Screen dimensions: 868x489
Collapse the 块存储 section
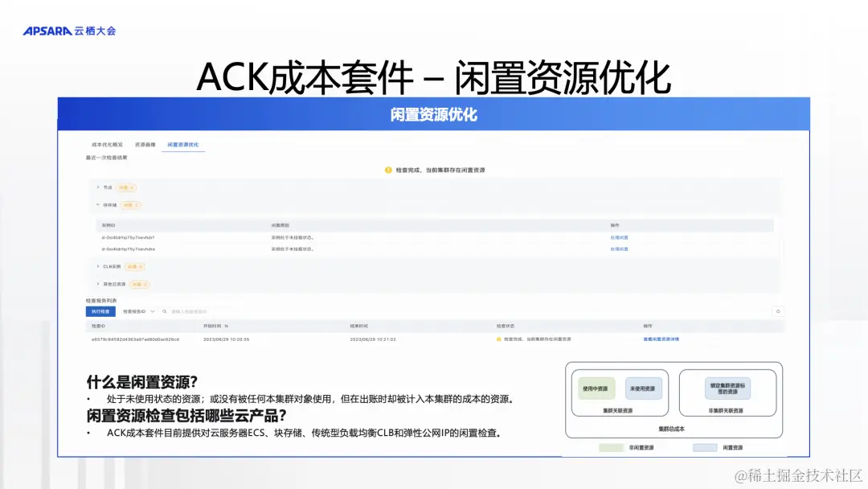(x=97, y=205)
